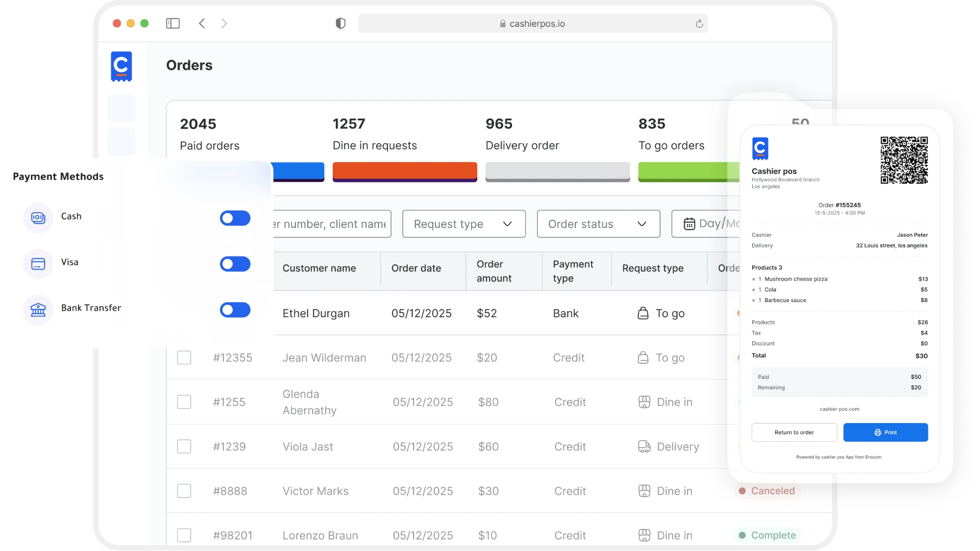Check the box for order #12355
The height and width of the screenshot is (551, 980).
pyautogui.click(x=184, y=357)
